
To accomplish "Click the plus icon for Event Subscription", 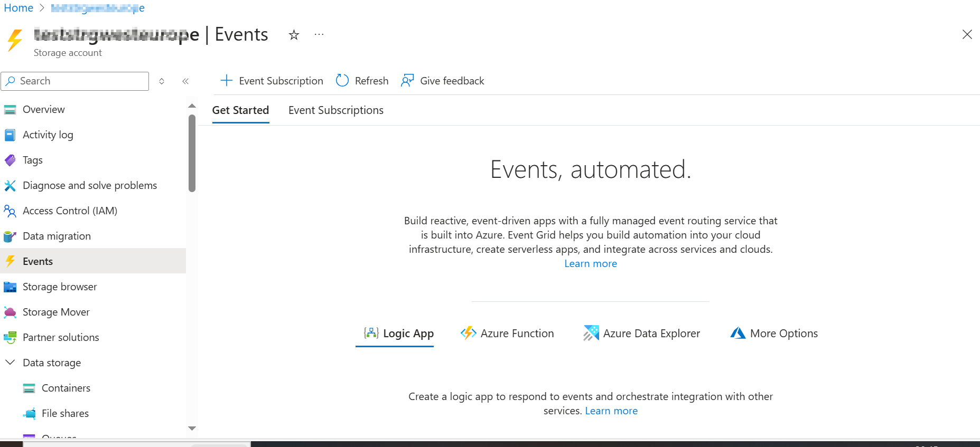I will click(226, 80).
